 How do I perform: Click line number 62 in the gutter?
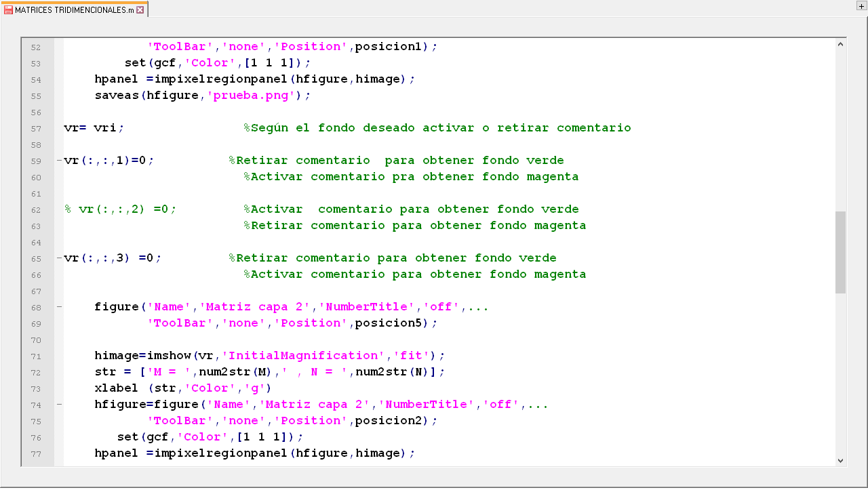(x=36, y=210)
